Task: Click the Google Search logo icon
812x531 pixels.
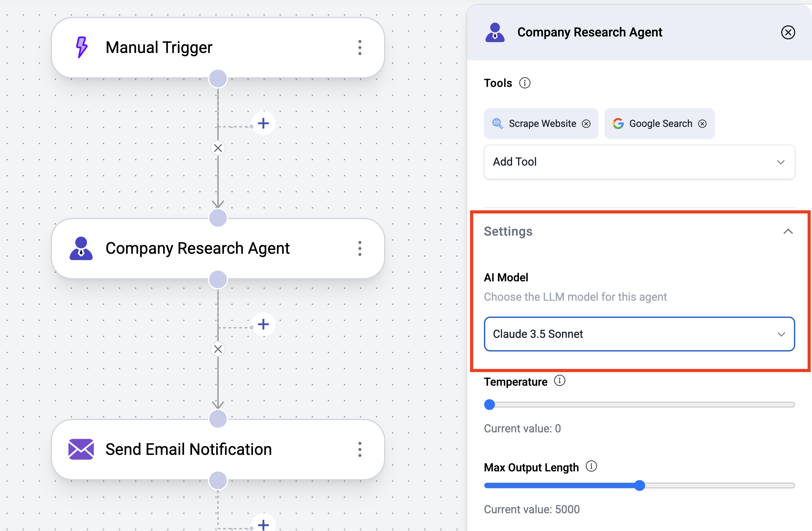Action: point(618,124)
